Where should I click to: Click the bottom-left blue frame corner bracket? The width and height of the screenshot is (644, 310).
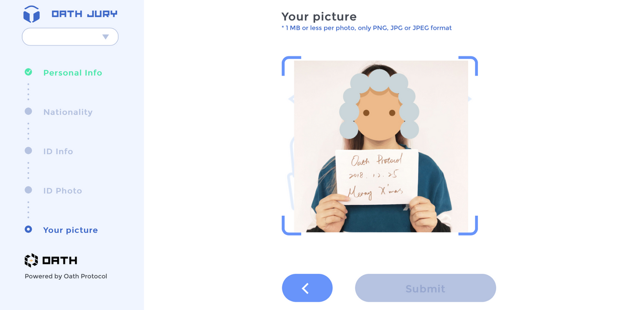pyautogui.click(x=291, y=225)
